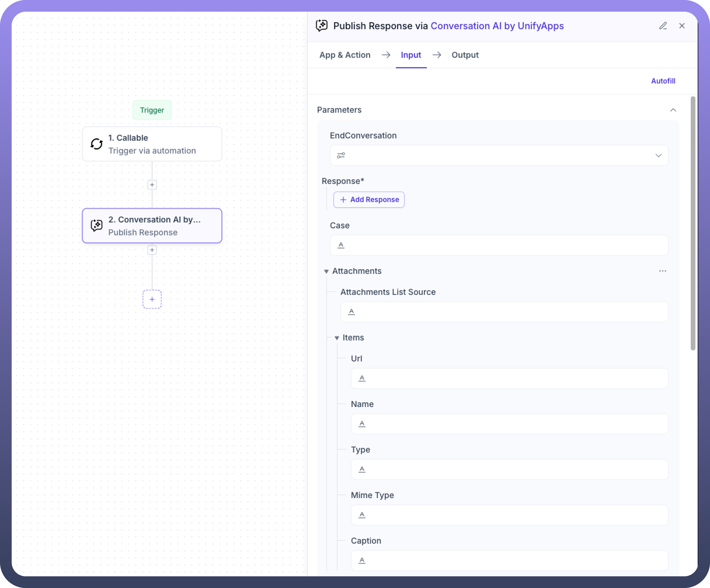710x588 pixels.
Task: Click the Autofill link
Action: click(663, 81)
